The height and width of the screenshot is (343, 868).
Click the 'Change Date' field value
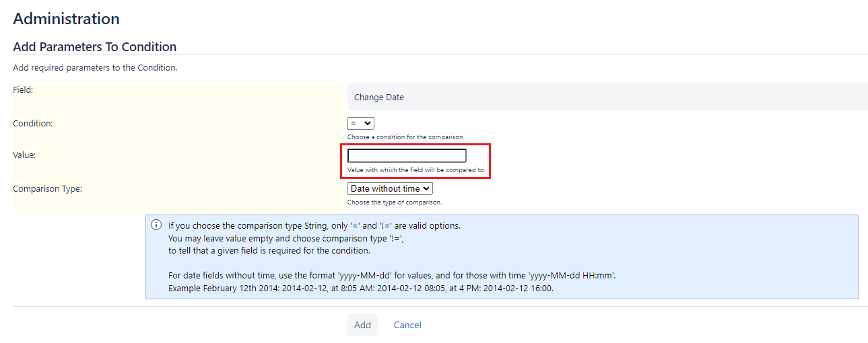379,98
